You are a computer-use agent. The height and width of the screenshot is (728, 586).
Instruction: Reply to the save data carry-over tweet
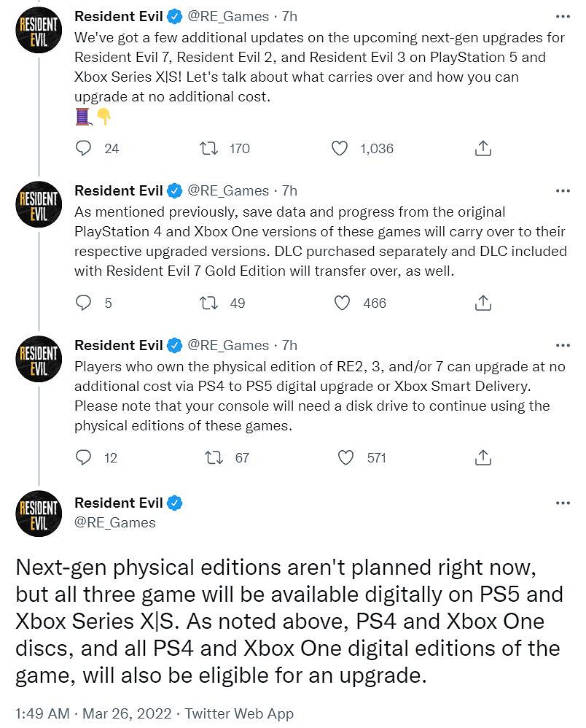coord(85,303)
